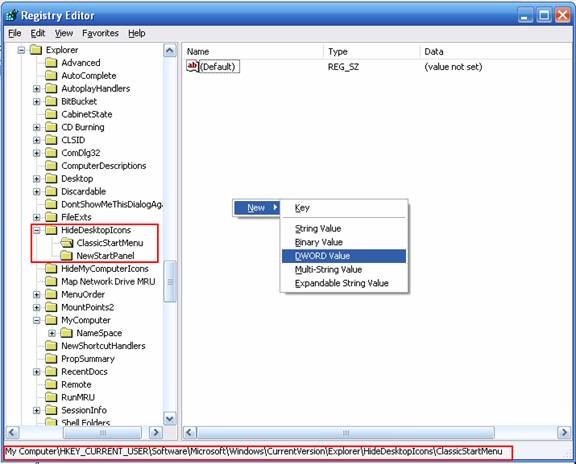The width and height of the screenshot is (576, 464).
Task: Select the Shell Folders key
Action: tap(86, 422)
